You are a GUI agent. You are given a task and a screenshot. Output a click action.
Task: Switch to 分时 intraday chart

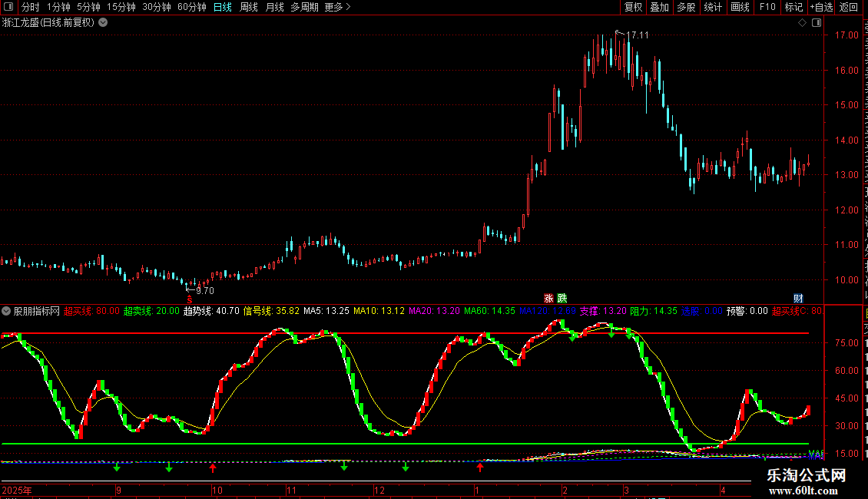click(x=31, y=7)
